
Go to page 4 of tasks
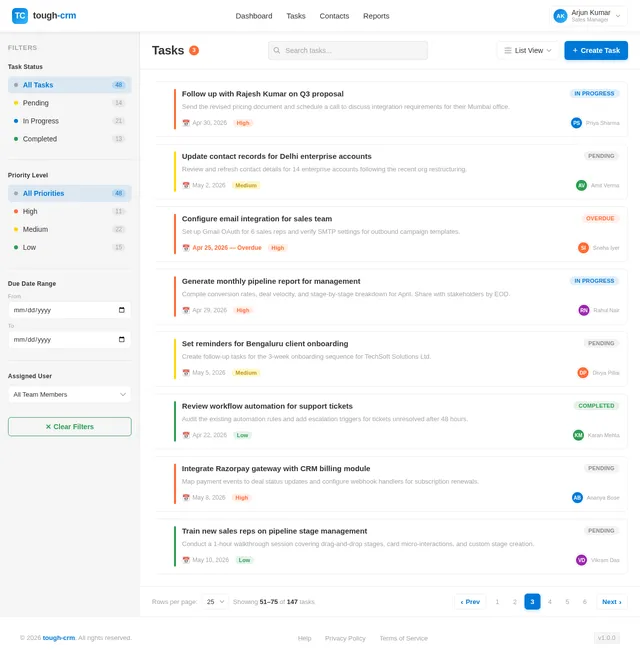coord(550,602)
